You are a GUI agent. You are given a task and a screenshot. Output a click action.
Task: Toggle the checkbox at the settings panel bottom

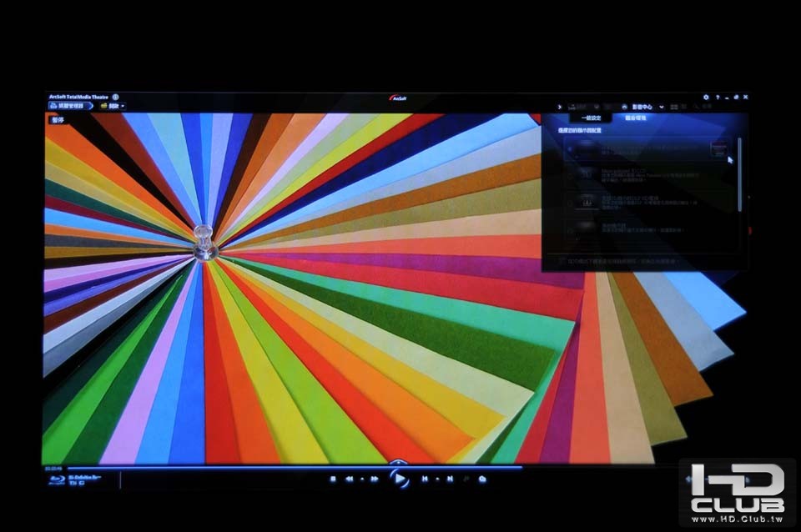(x=562, y=261)
